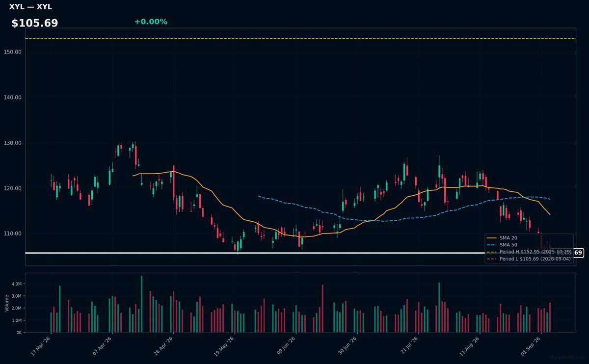Viewport: 589px width, 364px height.
Task: Click the 21 Jul '26 date label
Action: [408, 346]
